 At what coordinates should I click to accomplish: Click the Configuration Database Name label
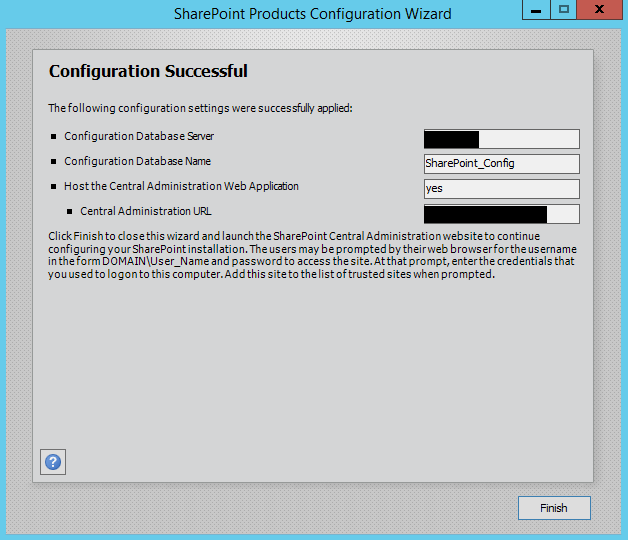tap(137, 161)
